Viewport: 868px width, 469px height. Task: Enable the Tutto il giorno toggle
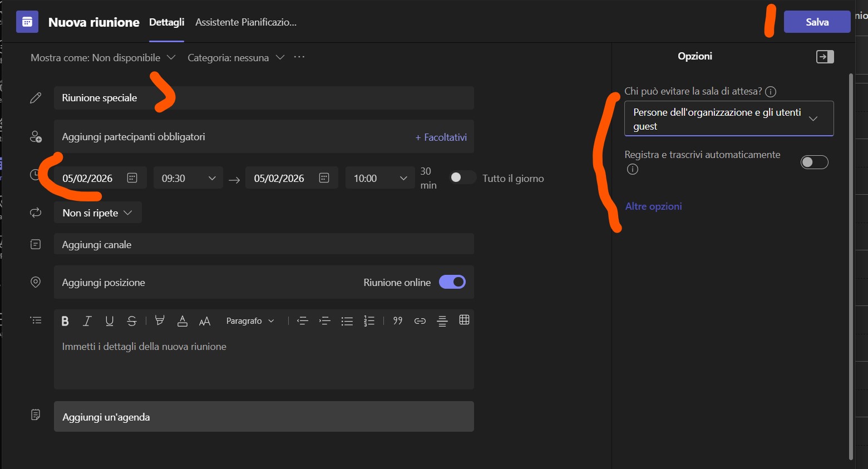pyautogui.click(x=462, y=177)
